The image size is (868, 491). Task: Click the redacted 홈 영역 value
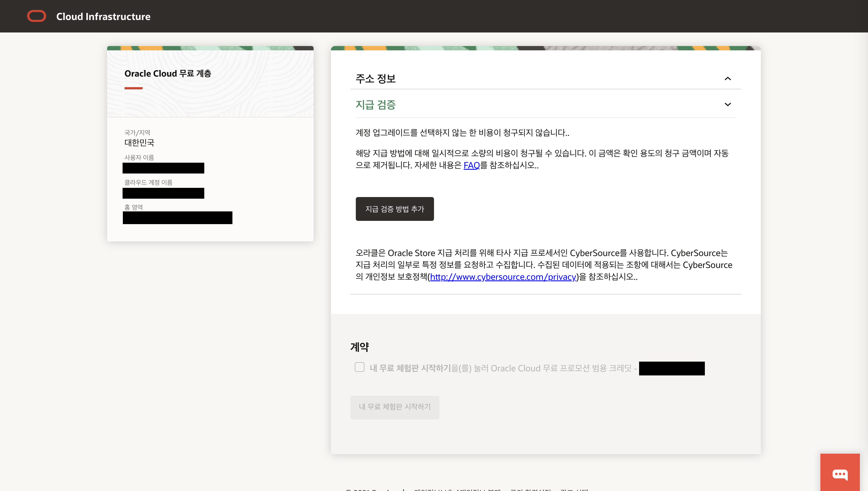click(x=177, y=218)
